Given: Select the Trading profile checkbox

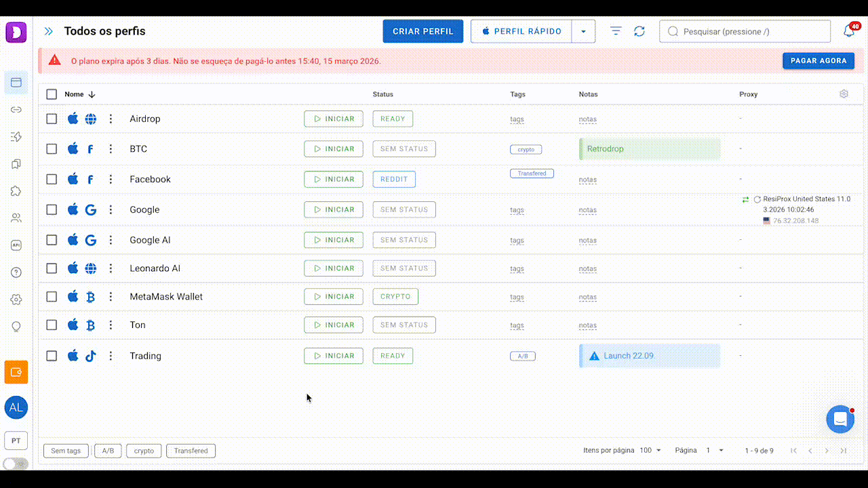Looking at the screenshot, I should pyautogui.click(x=52, y=356).
